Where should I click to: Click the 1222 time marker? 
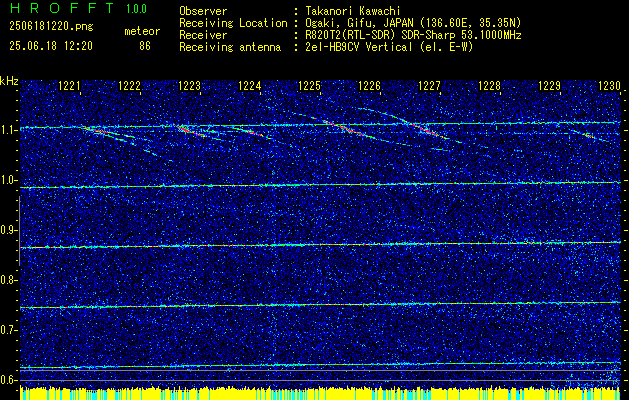point(130,85)
